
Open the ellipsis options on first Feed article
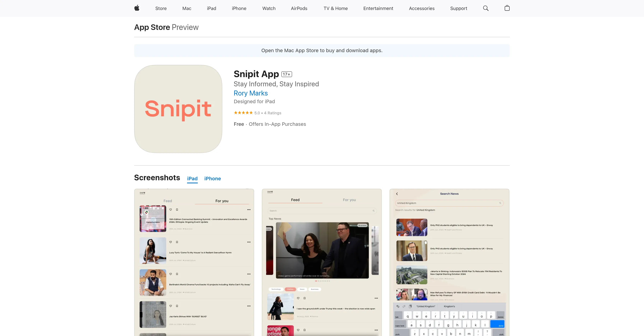pos(249,209)
